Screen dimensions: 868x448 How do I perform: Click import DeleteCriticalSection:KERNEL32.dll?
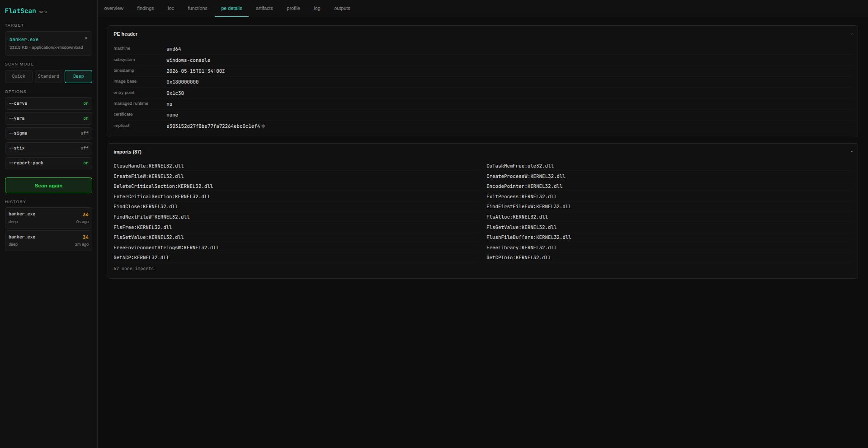[x=163, y=187]
